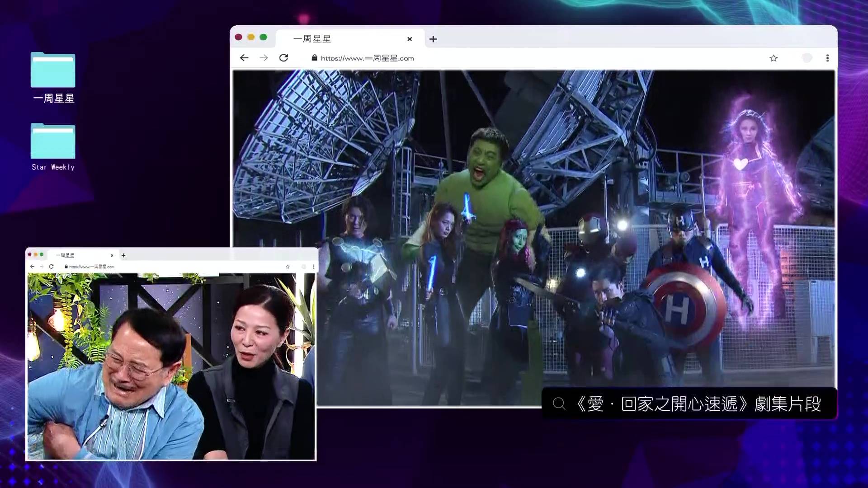The image size is (868, 488).
Task: Click the padlock icon in large browser
Action: (315, 58)
